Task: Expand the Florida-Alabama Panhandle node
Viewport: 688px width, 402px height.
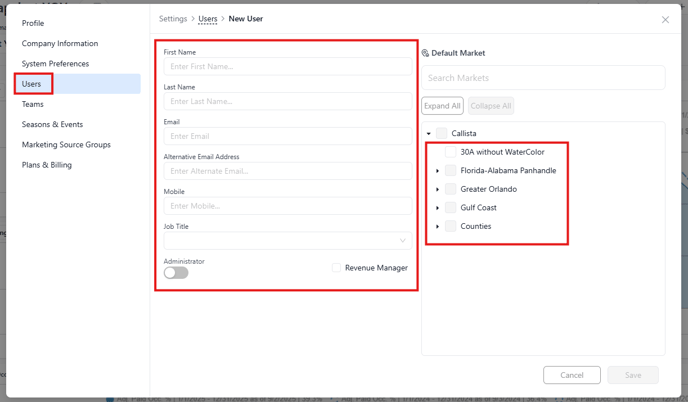Action: click(x=437, y=171)
